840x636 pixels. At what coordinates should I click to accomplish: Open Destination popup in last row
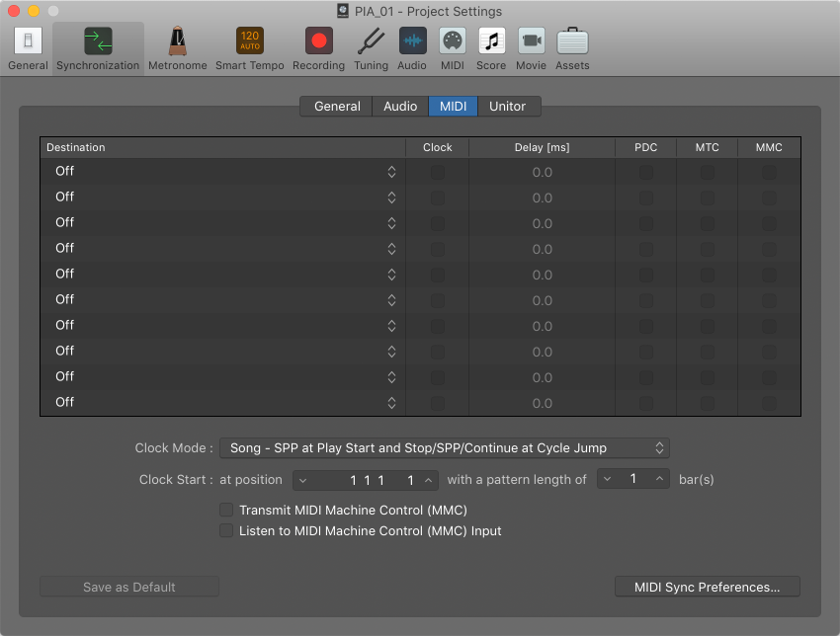tap(223, 403)
